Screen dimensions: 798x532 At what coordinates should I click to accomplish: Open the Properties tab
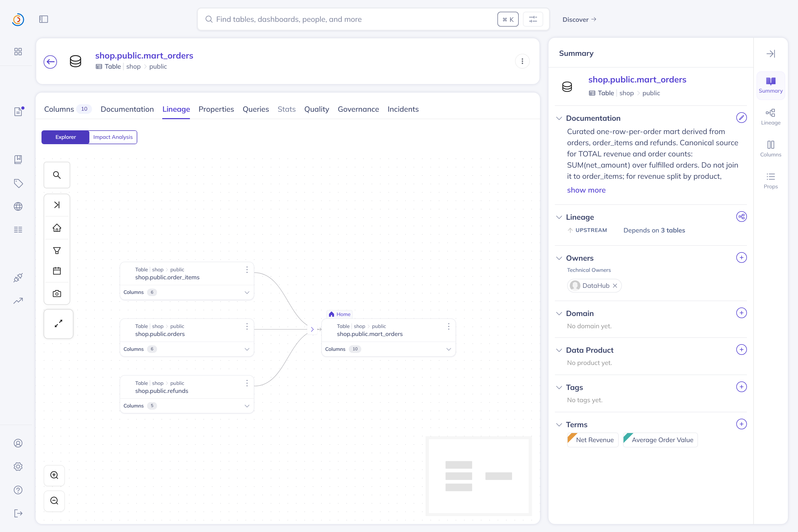pyautogui.click(x=216, y=109)
